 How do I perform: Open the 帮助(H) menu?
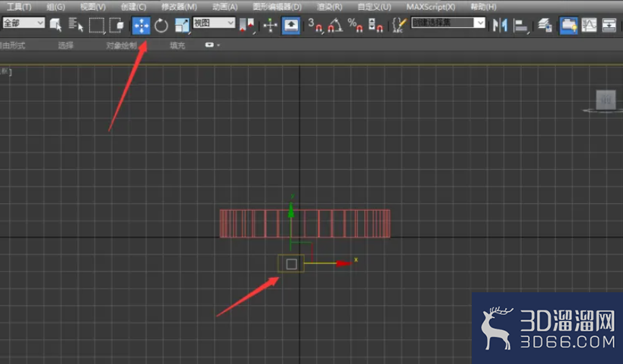click(x=483, y=7)
